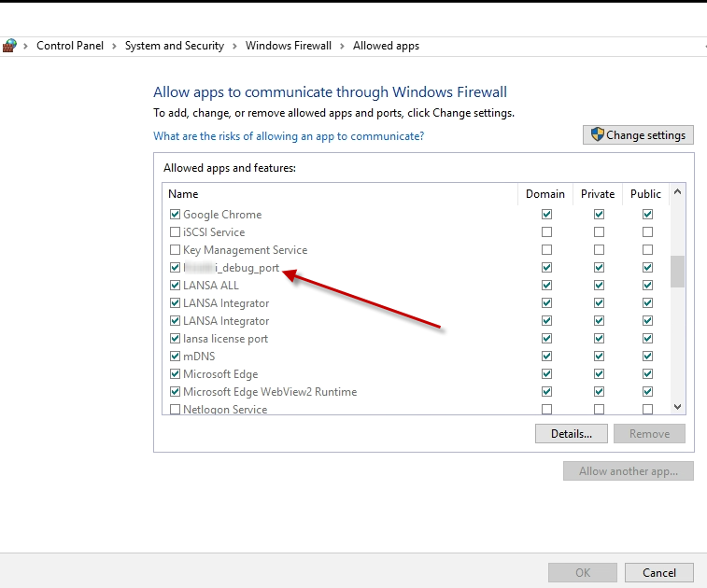Click the firewall icon in address bar
Screen dimensions: 707x588
(9, 46)
